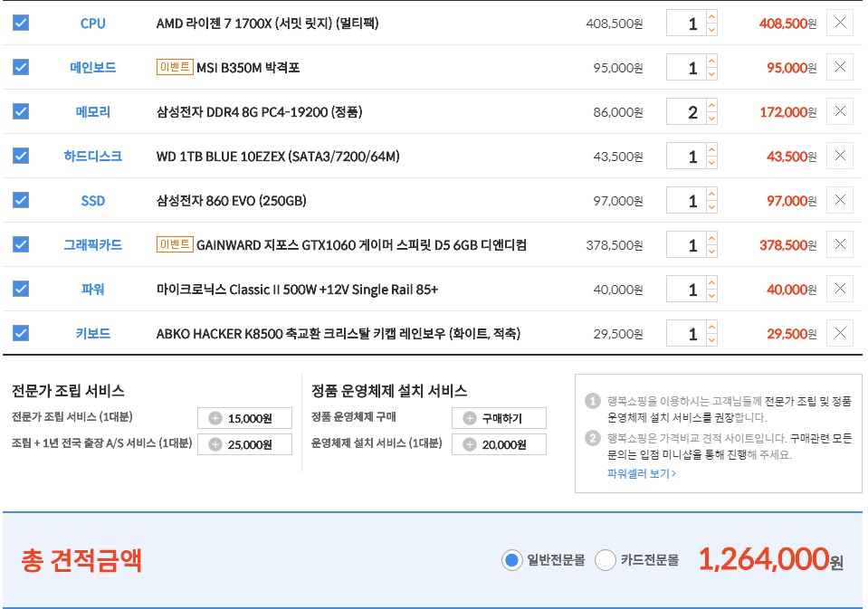The width and height of the screenshot is (868, 609).
Task: Delete the 그래픽카드 row using X
Action: click(840, 244)
